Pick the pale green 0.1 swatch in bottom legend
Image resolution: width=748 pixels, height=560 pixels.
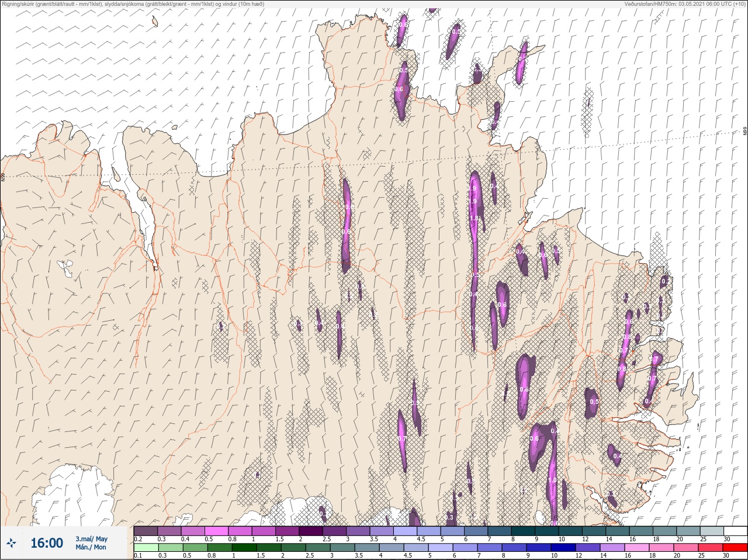(x=146, y=547)
